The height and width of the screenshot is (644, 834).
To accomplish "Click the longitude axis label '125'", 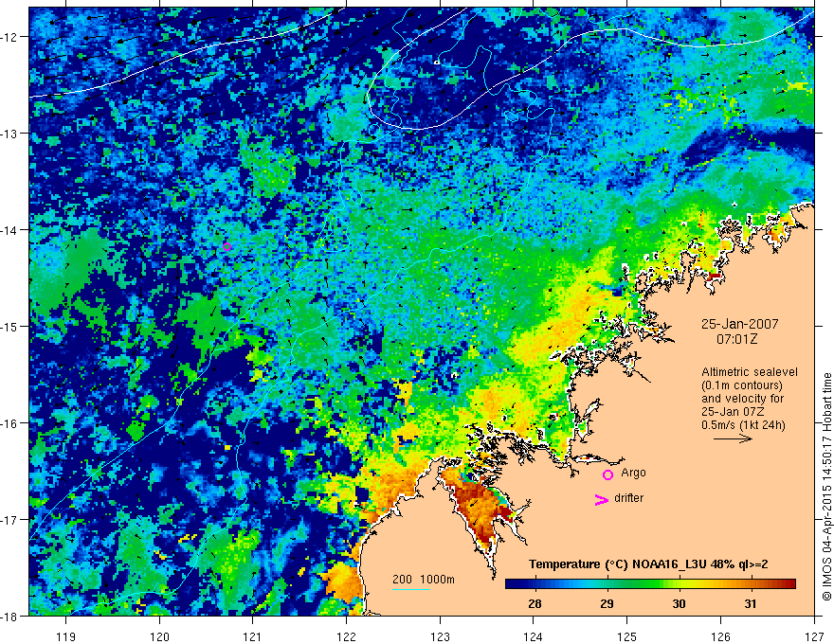I will pos(627,637).
